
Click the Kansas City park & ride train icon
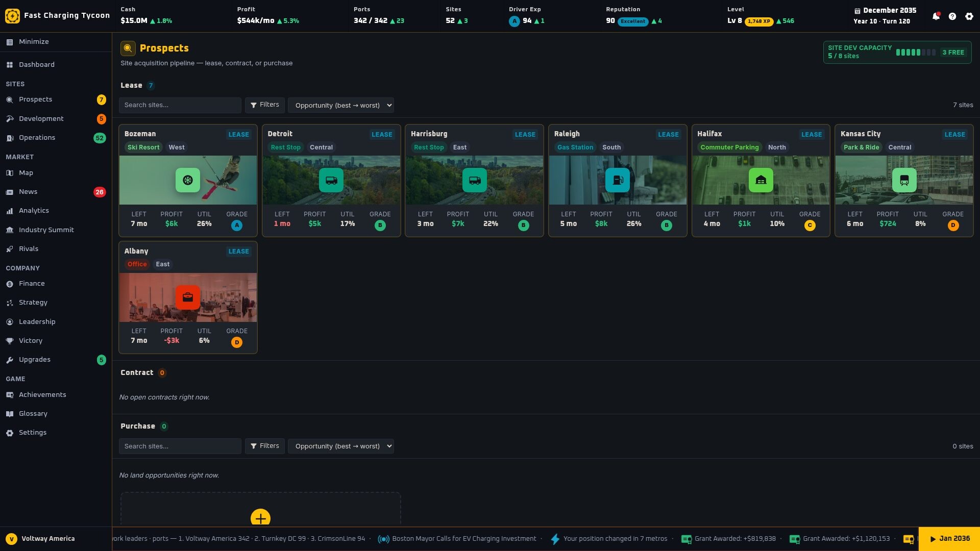click(x=904, y=180)
